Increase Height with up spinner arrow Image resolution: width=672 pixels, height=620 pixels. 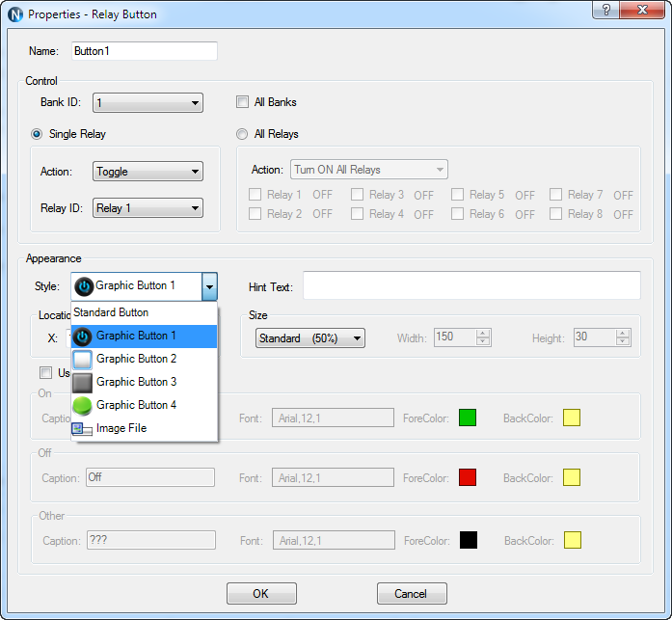(x=623, y=334)
